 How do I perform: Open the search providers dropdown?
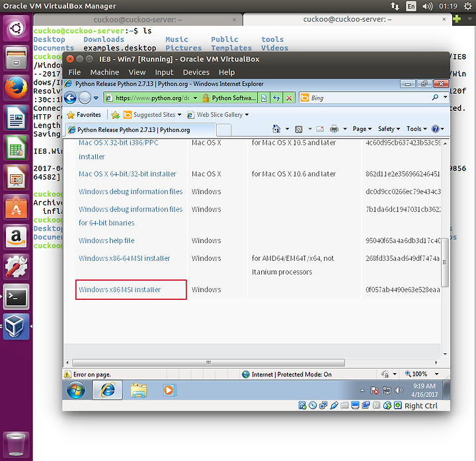[446, 97]
